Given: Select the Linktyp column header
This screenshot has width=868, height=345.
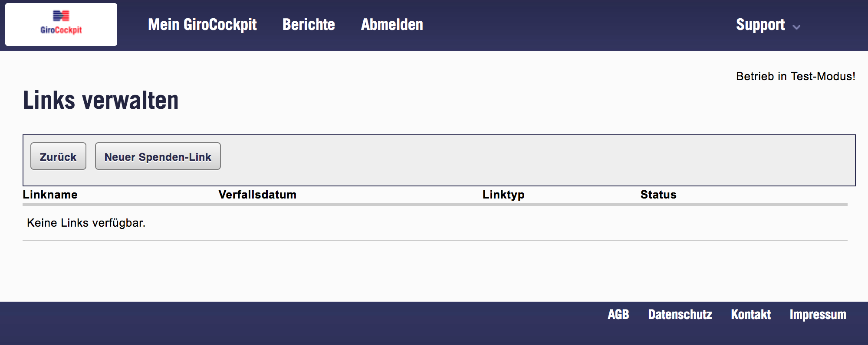Looking at the screenshot, I should [503, 195].
